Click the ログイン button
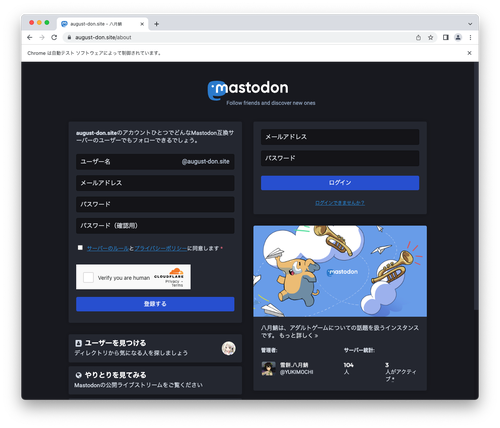 pos(340,183)
